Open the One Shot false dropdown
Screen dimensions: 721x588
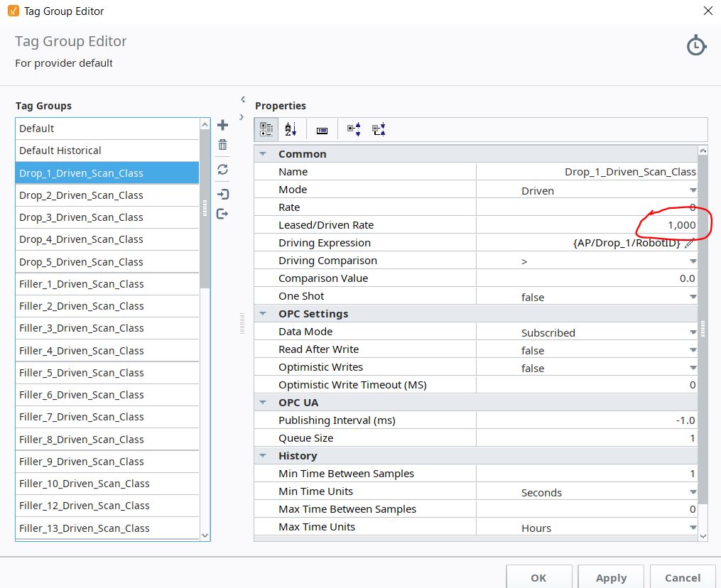coord(692,297)
